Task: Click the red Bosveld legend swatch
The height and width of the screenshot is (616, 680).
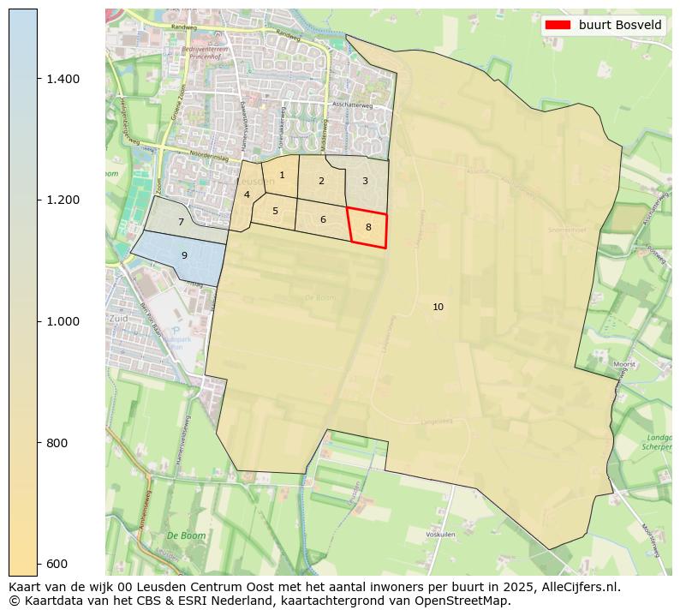Action: (x=558, y=25)
